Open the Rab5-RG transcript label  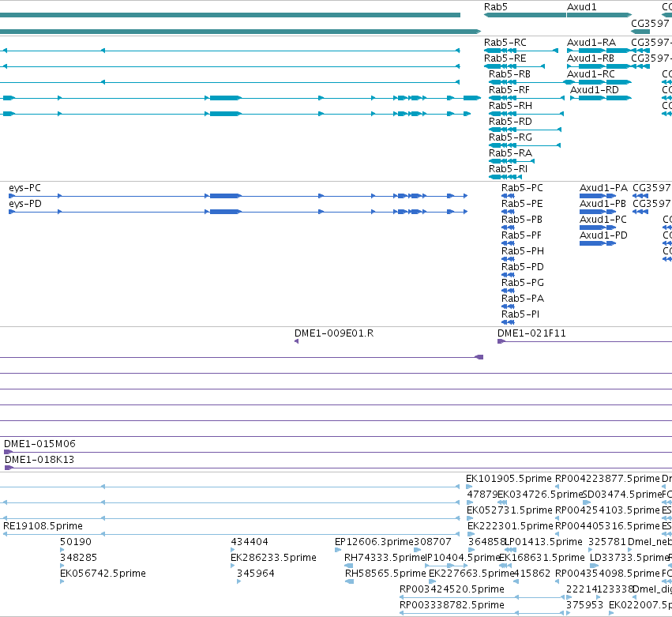(x=510, y=137)
